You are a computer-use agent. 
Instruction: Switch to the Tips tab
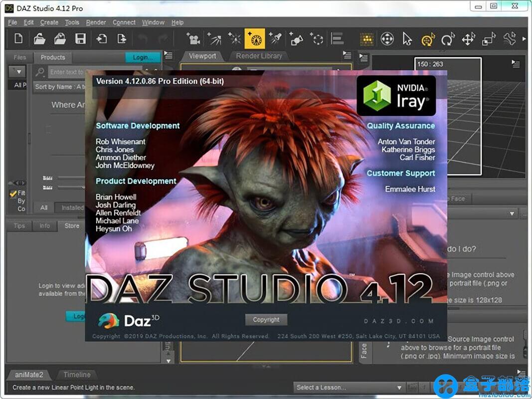point(19,225)
